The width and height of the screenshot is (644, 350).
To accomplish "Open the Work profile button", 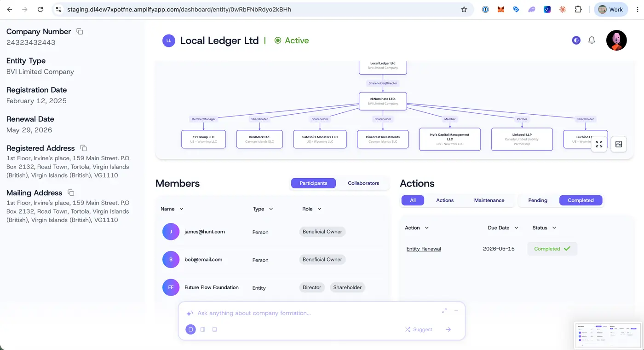I will pyautogui.click(x=610, y=9).
